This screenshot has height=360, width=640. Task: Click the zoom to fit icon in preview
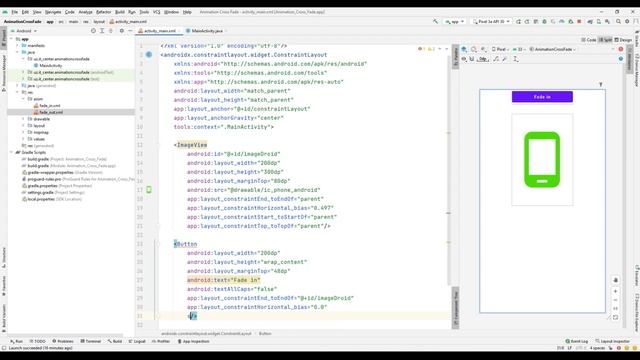point(616,317)
